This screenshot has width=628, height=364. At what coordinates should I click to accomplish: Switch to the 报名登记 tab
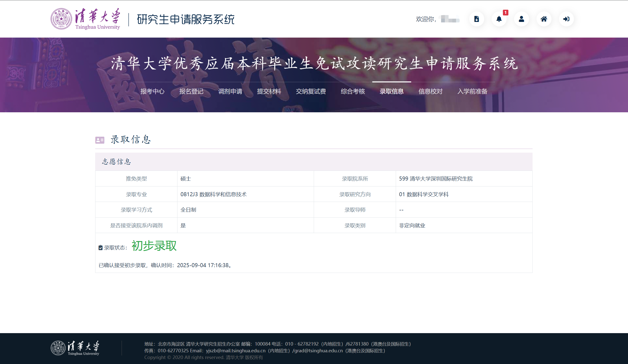pos(191,91)
